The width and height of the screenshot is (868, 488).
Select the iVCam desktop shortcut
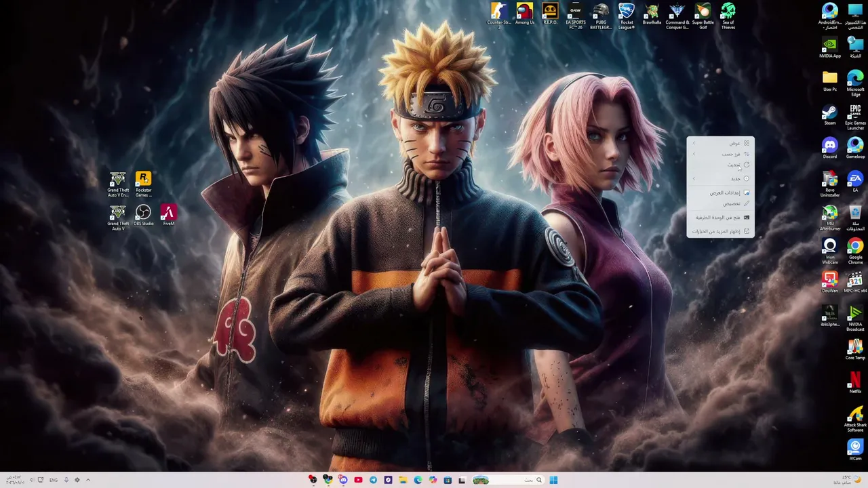tap(855, 449)
